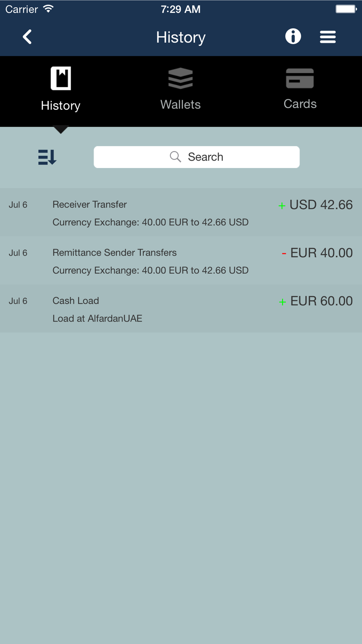Tap the Cards credit card icon
The height and width of the screenshot is (644, 362).
point(300,78)
